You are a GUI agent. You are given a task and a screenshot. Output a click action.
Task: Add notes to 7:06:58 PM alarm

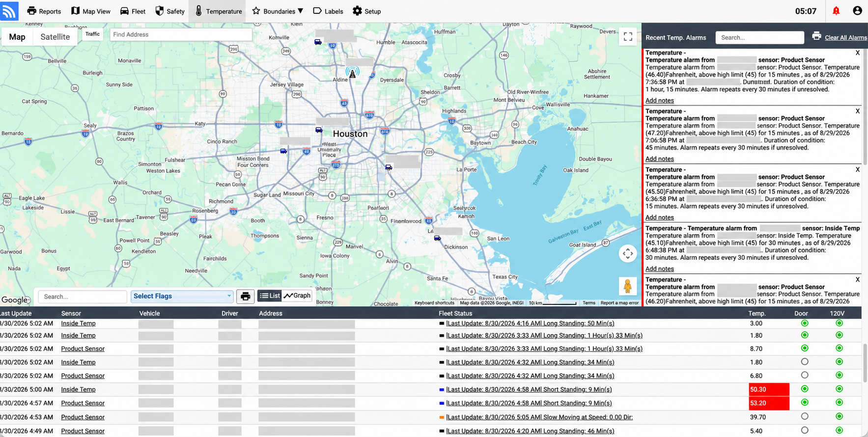(659, 159)
